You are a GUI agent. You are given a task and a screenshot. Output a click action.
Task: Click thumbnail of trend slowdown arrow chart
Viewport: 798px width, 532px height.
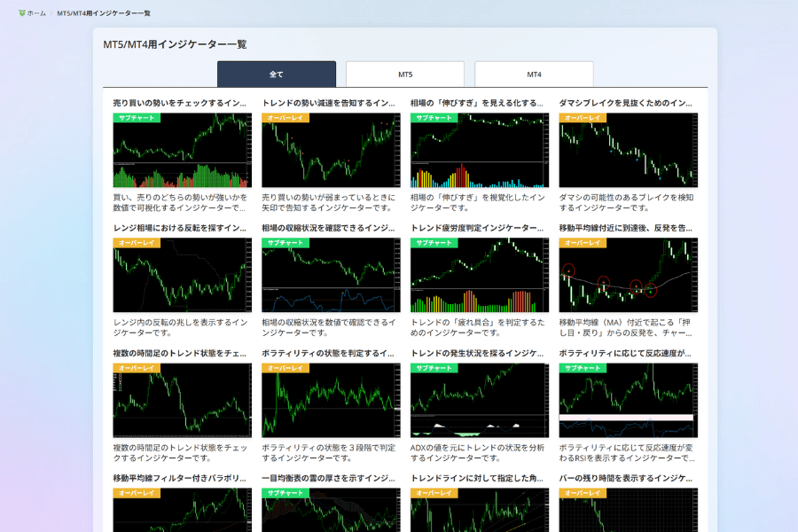[331, 150]
